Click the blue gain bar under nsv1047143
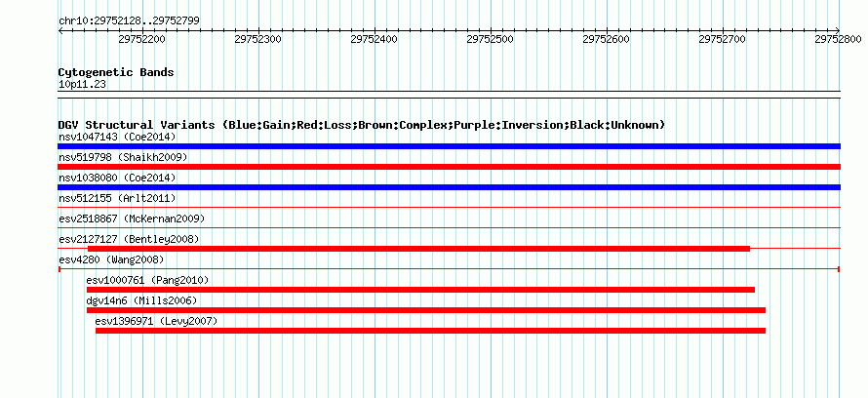868x398 pixels. (x=449, y=146)
